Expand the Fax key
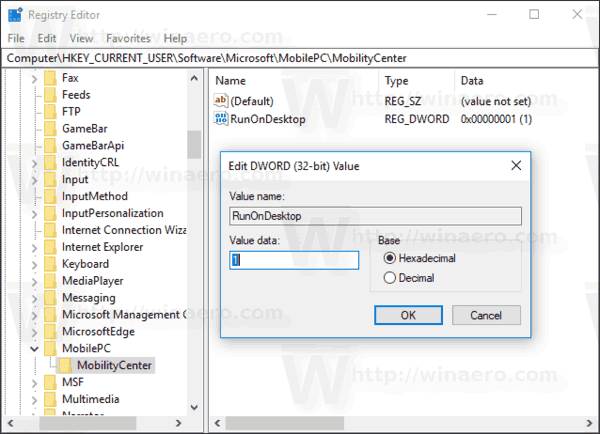The image size is (600, 434). click(34, 79)
